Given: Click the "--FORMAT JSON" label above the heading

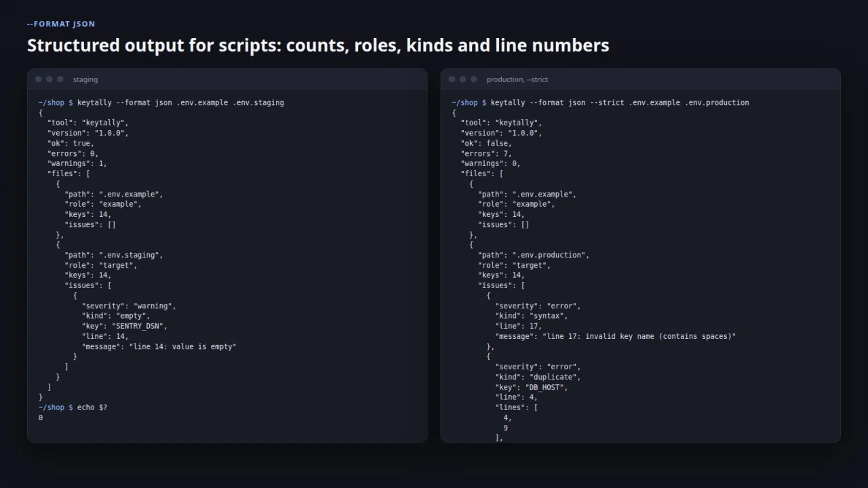Looking at the screenshot, I should tap(61, 24).
